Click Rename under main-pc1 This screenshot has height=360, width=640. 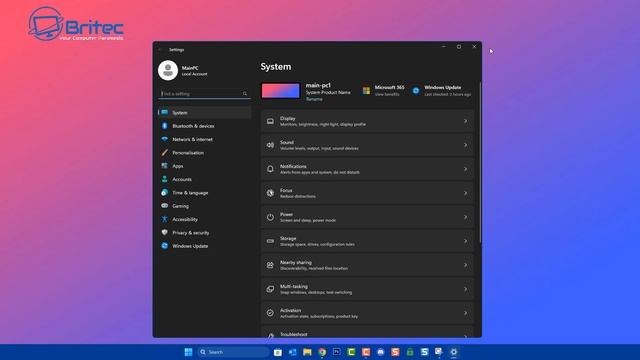[314, 99]
